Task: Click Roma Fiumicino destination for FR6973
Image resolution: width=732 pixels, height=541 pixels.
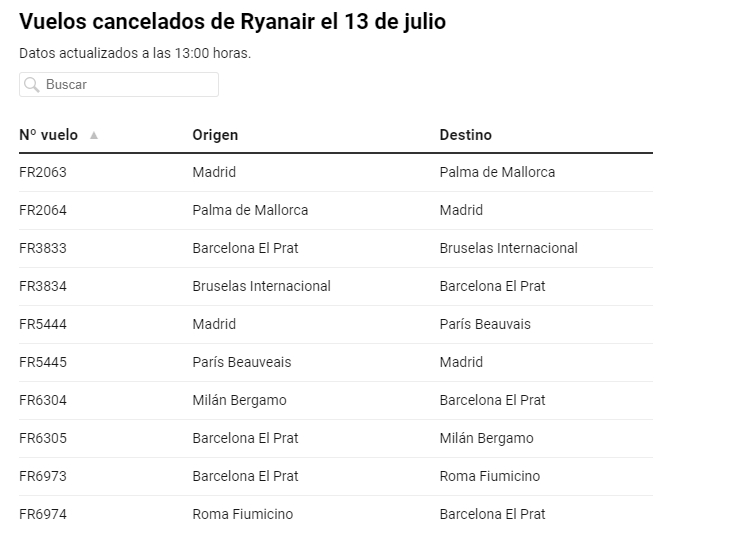Action: click(x=490, y=476)
